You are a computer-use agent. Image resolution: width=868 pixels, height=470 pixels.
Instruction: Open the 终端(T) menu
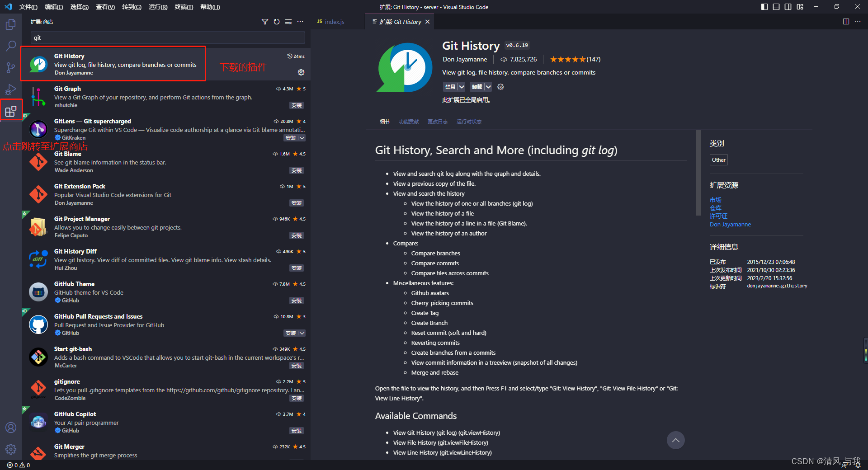(184, 7)
